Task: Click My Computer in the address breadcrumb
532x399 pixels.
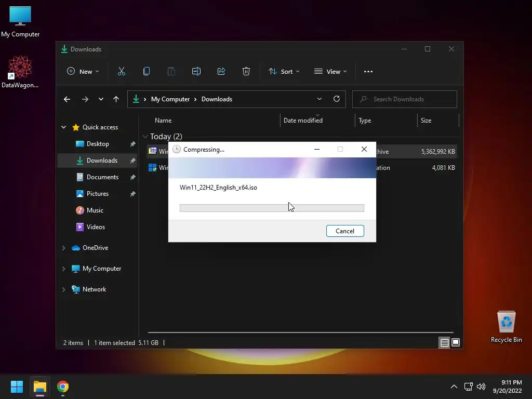Action: [170, 99]
